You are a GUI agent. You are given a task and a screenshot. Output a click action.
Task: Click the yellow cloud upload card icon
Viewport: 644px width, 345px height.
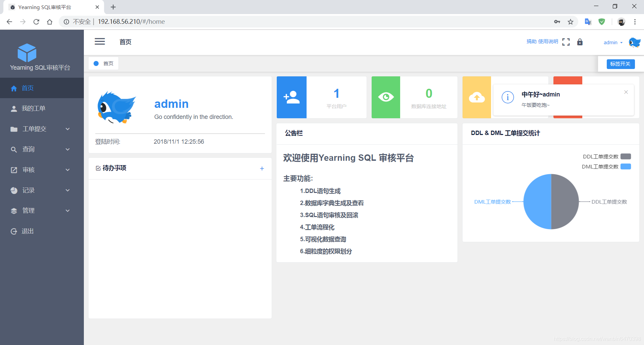click(477, 97)
